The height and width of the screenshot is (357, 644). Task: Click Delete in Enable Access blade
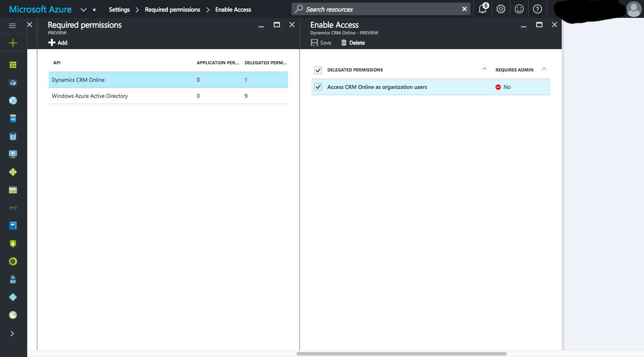tap(353, 43)
